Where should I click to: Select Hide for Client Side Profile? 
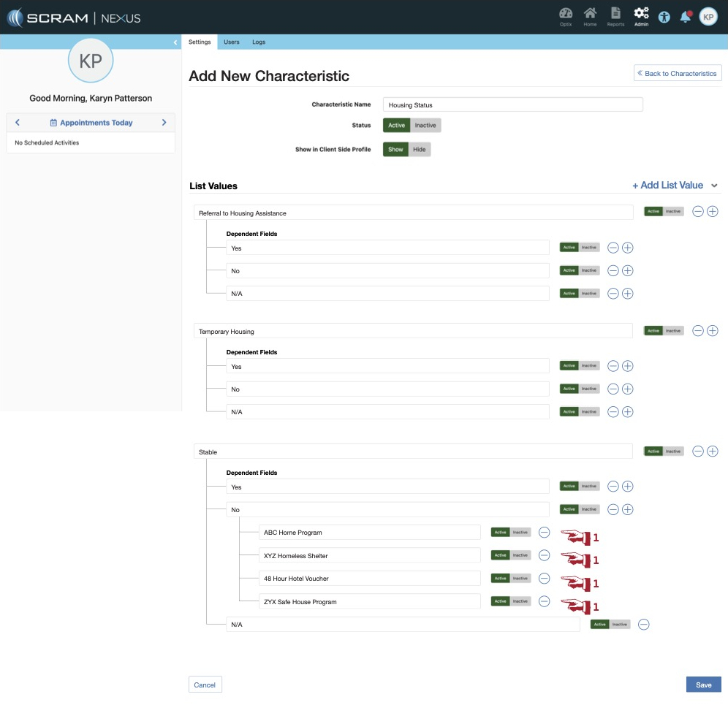(420, 149)
